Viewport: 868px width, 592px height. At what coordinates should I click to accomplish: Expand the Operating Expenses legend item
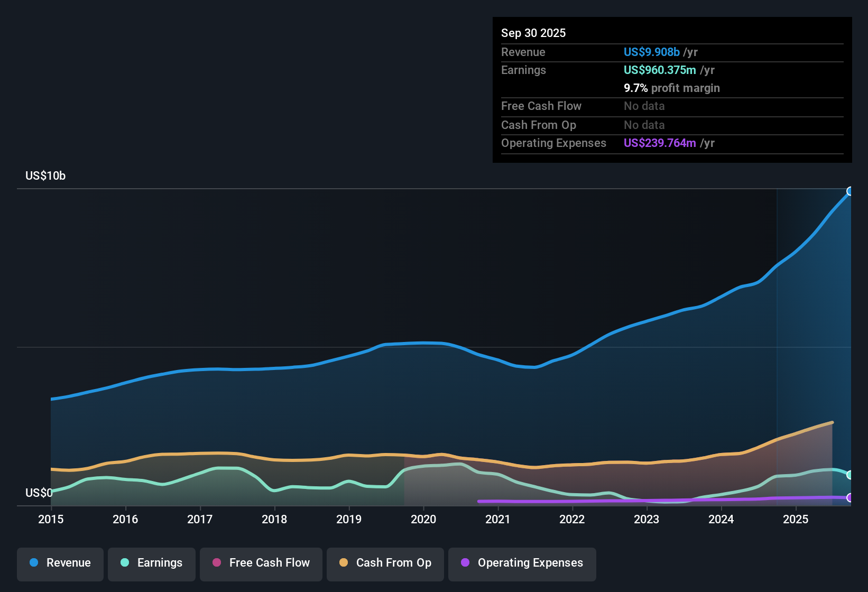coord(522,563)
